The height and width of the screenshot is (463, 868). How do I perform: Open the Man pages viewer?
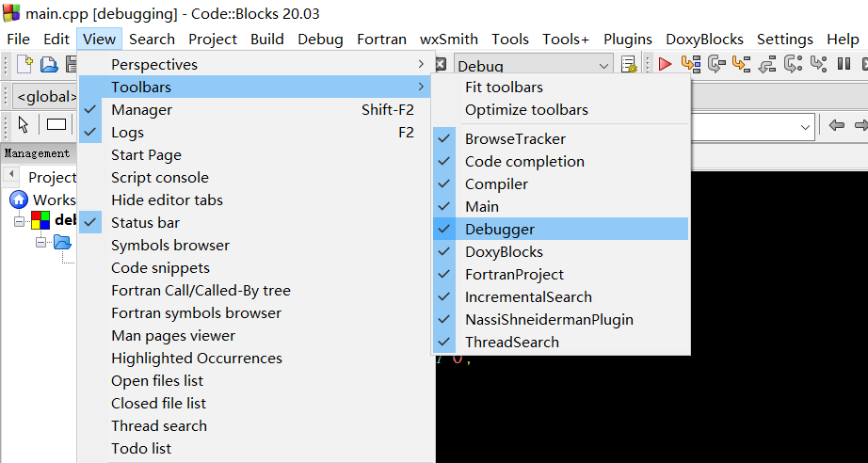pos(255,335)
